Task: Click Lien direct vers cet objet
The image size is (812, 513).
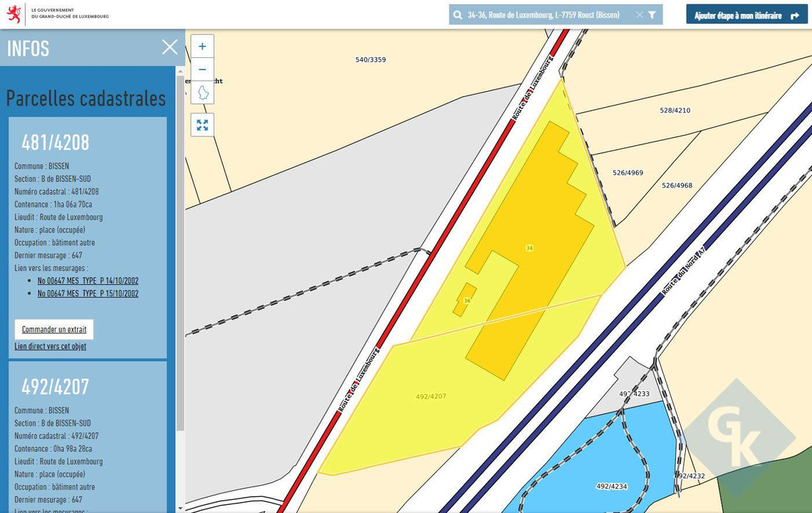Action: coord(50,347)
